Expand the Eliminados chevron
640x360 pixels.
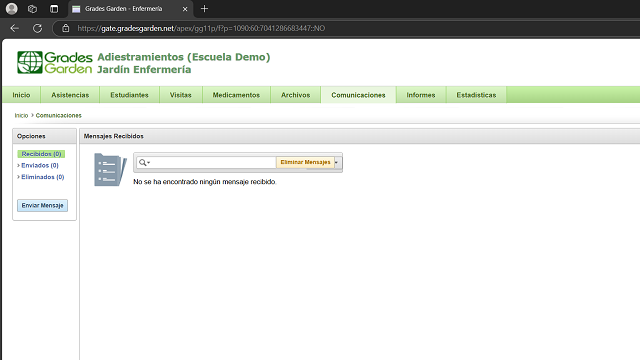tap(18, 177)
